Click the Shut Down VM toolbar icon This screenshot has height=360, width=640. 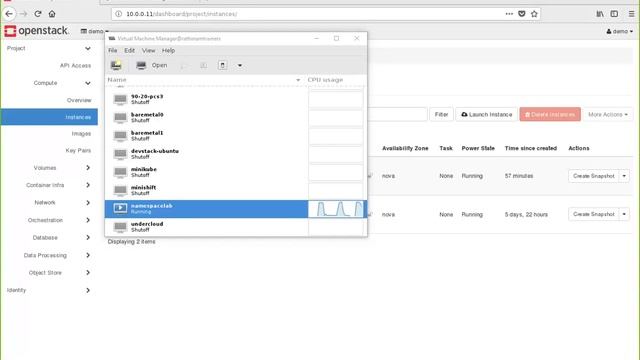point(222,65)
